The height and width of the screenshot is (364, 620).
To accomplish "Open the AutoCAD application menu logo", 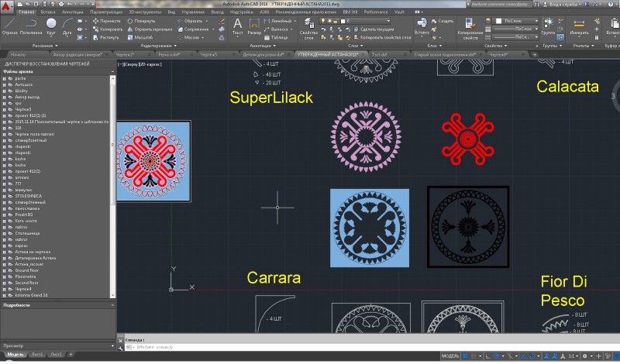I will [6, 5].
